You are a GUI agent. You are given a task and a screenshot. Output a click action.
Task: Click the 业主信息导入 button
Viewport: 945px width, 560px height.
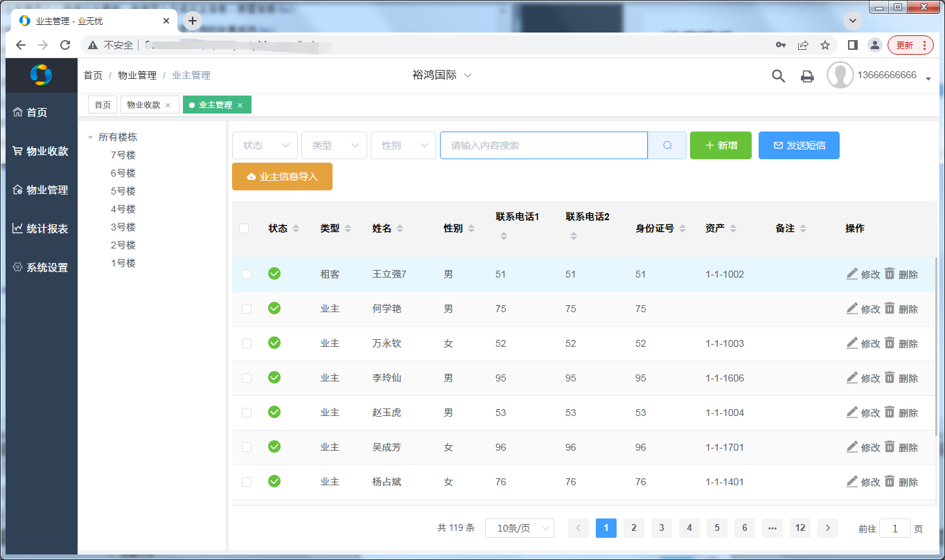(x=282, y=177)
